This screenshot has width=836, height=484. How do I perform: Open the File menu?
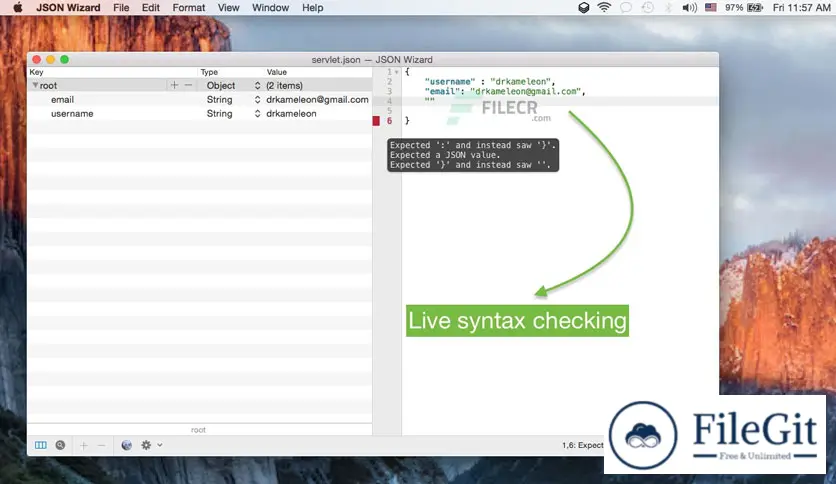pos(121,7)
